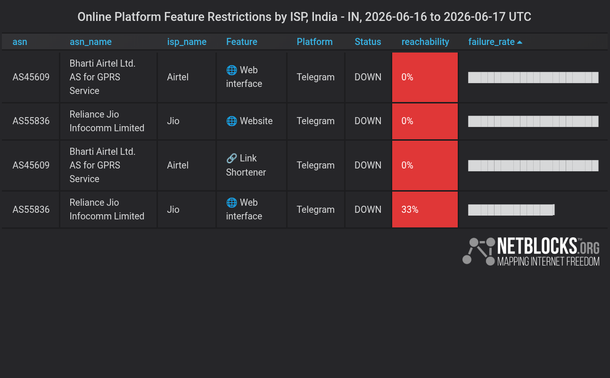Click Telegram in the 33% reachability row
The image size is (610, 378).
pyautogui.click(x=316, y=210)
